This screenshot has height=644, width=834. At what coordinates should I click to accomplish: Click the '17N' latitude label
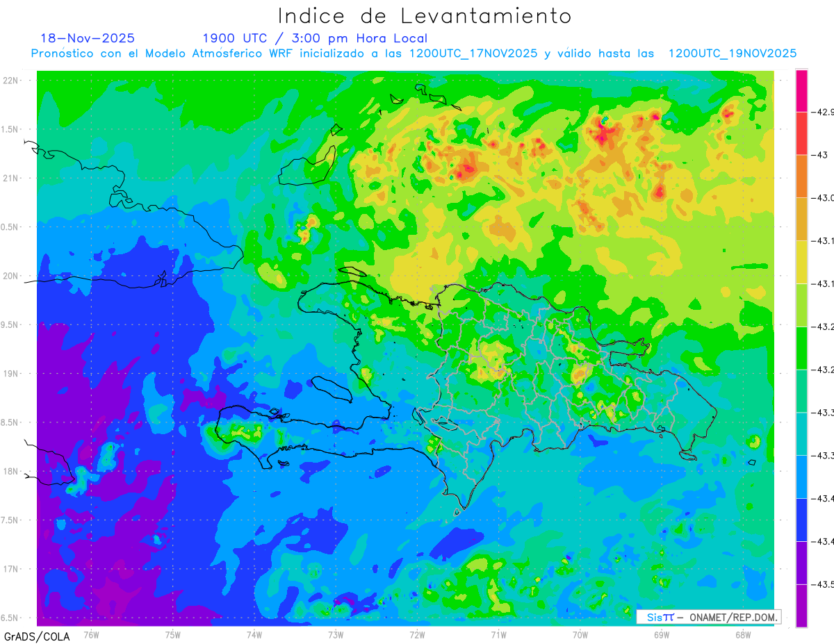click(11, 569)
